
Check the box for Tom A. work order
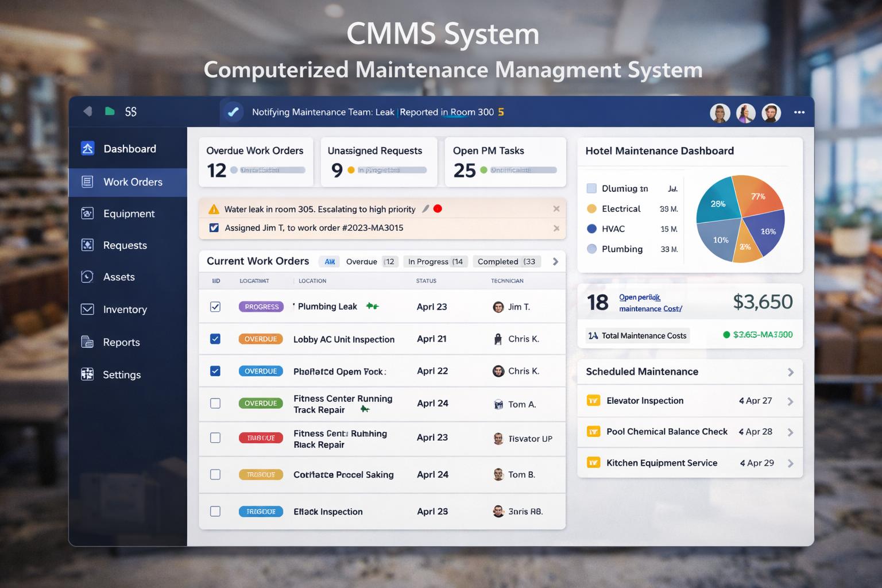click(215, 403)
